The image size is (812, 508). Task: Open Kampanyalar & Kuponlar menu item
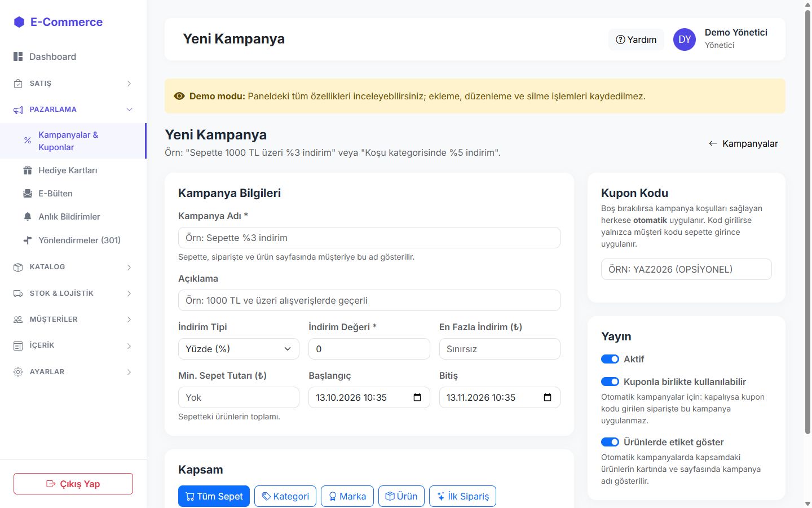pyautogui.click(x=73, y=141)
